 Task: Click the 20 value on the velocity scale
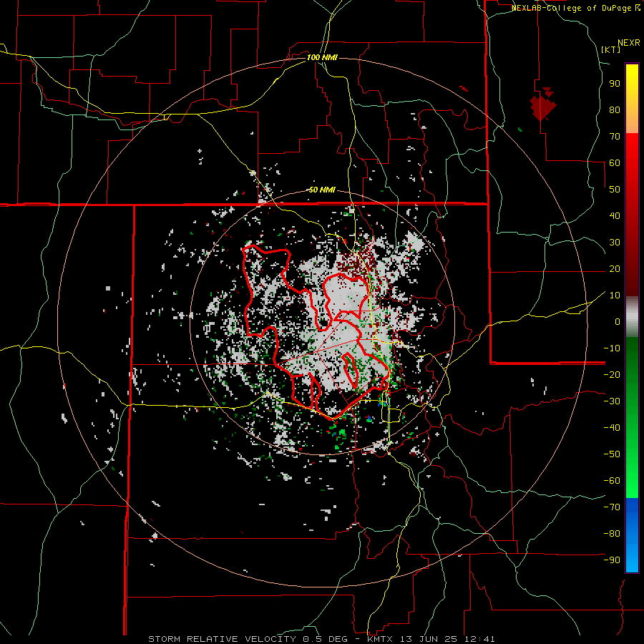tap(615, 268)
